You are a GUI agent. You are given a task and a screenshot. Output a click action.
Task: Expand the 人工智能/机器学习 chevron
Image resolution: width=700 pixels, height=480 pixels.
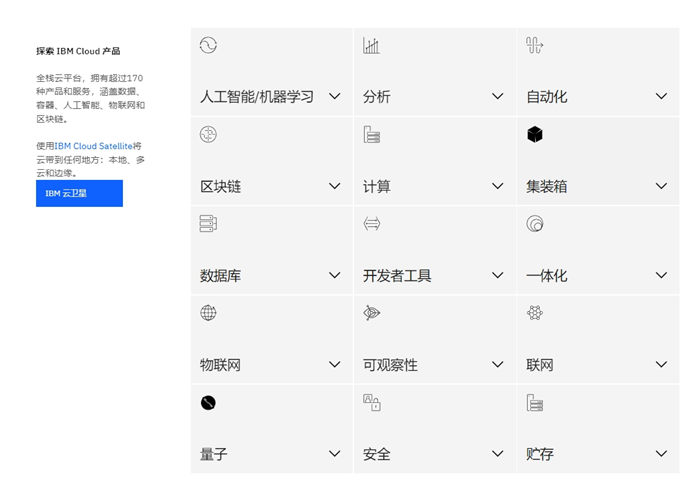pos(335,97)
